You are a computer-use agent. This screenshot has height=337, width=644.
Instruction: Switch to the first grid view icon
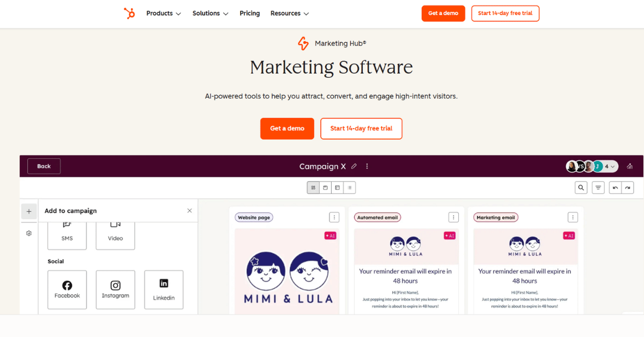(313, 188)
